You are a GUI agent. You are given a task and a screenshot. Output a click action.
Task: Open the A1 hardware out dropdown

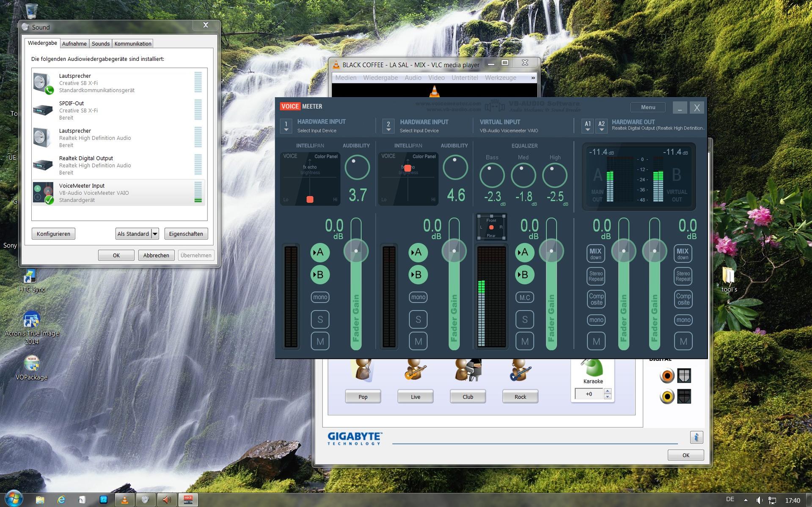pyautogui.click(x=587, y=126)
